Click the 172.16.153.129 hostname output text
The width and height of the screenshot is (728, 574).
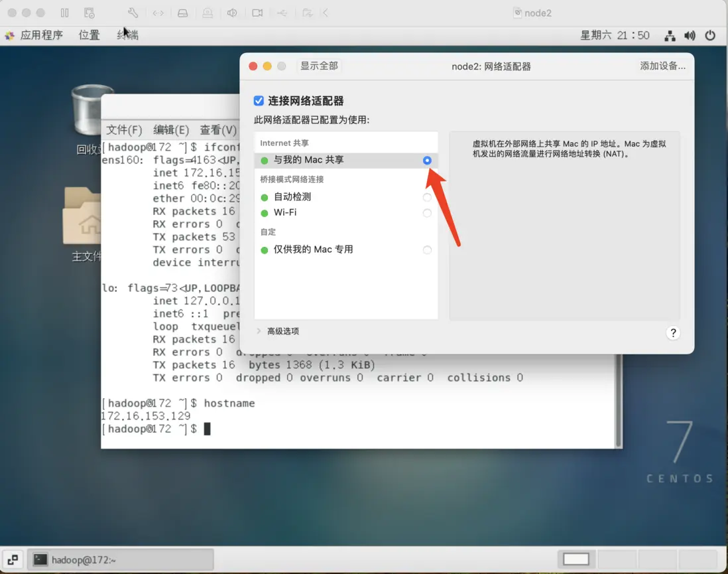(x=146, y=416)
